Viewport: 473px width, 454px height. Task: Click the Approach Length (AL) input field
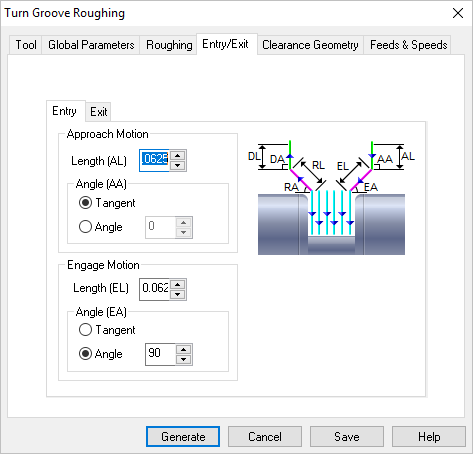coord(154,160)
